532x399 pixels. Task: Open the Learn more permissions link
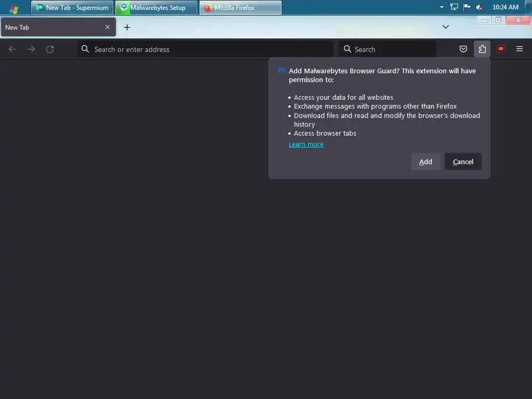click(x=306, y=144)
